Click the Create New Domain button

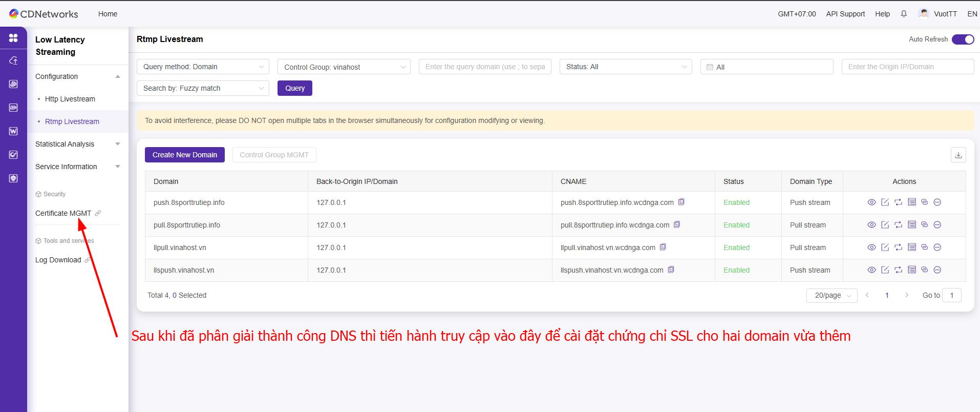click(184, 155)
